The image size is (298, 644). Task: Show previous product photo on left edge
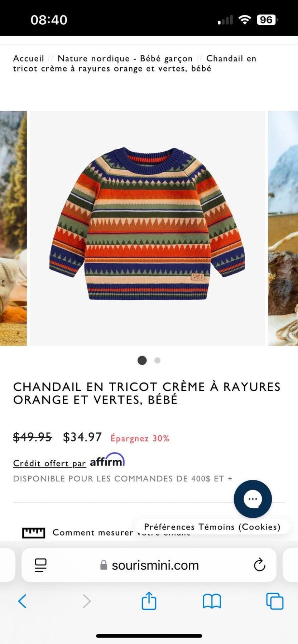[13, 228]
